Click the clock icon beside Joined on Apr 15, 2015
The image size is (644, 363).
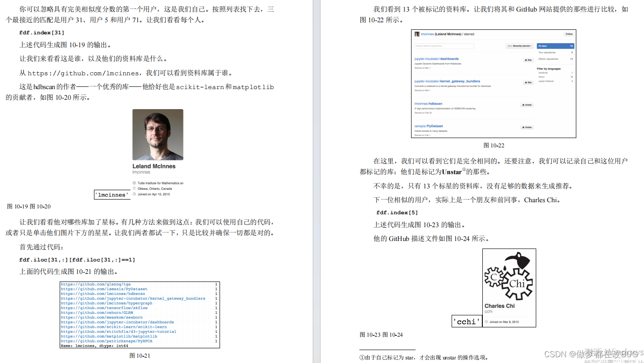[x=135, y=194]
